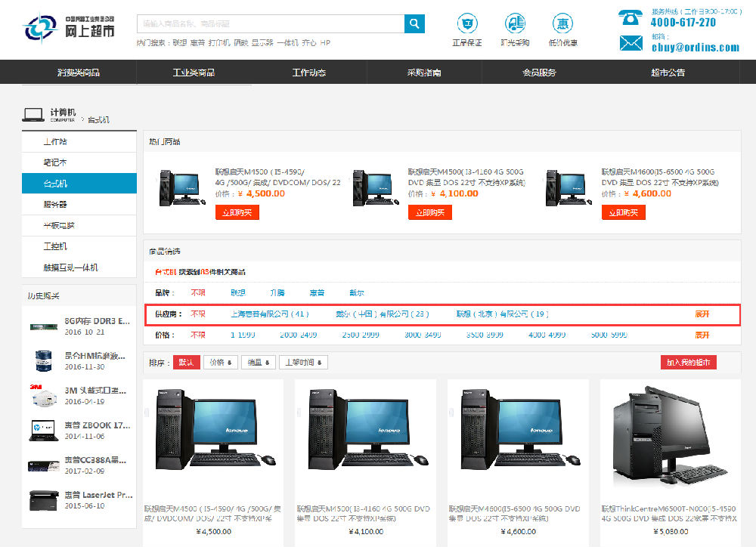Image resolution: width=756 pixels, height=547 pixels.
Task: Open the 会员服务 nav menu
Action: click(x=540, y=73)
